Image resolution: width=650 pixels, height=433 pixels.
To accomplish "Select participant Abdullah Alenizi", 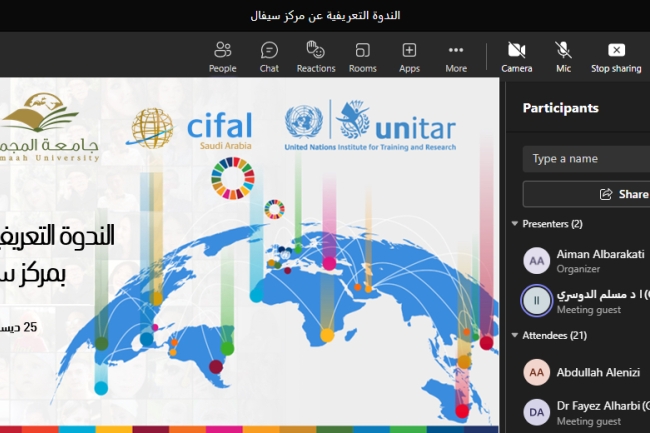I will pos(585,372).
